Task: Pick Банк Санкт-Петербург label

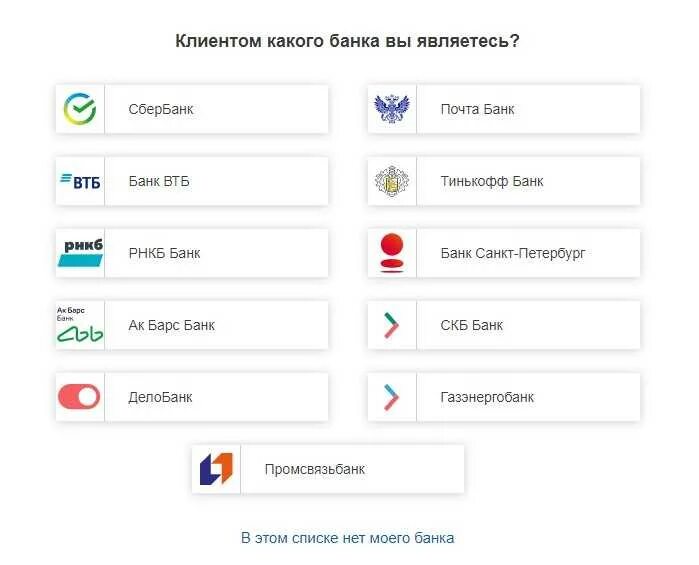Action: click(513, 253)
